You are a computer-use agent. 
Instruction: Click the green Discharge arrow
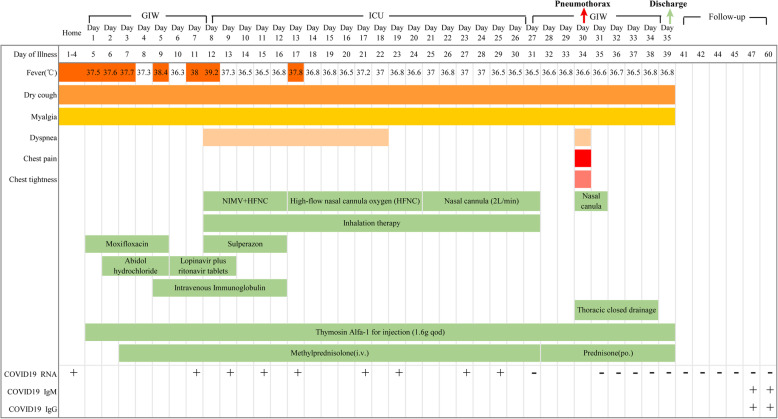[x=669, y=15]
